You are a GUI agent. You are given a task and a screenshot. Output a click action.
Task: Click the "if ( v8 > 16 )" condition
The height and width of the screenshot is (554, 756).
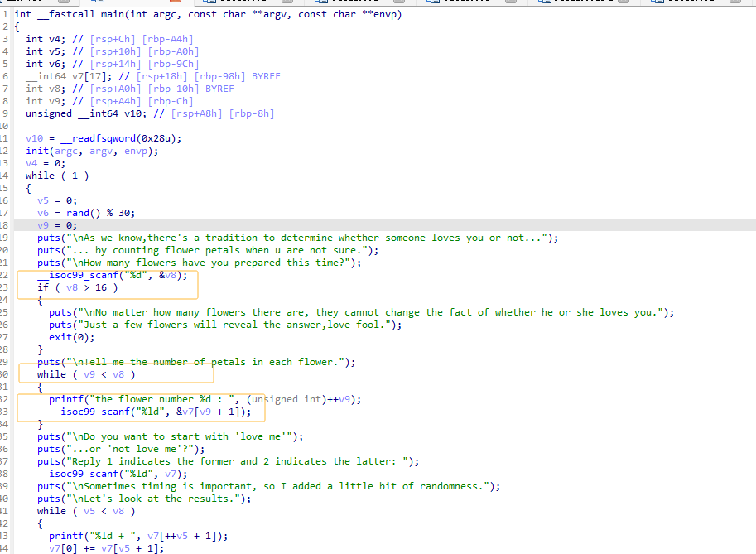click(77, 287)
